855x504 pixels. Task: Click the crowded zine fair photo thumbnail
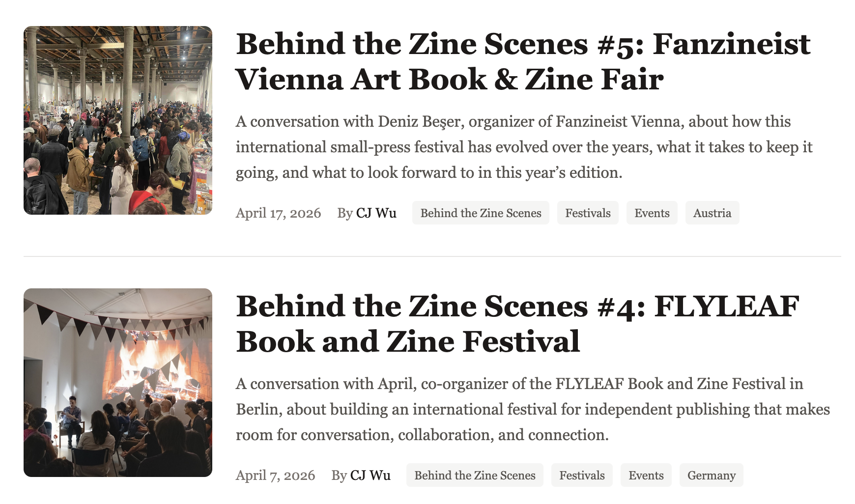pyautogui.click(x=119, y=119)
